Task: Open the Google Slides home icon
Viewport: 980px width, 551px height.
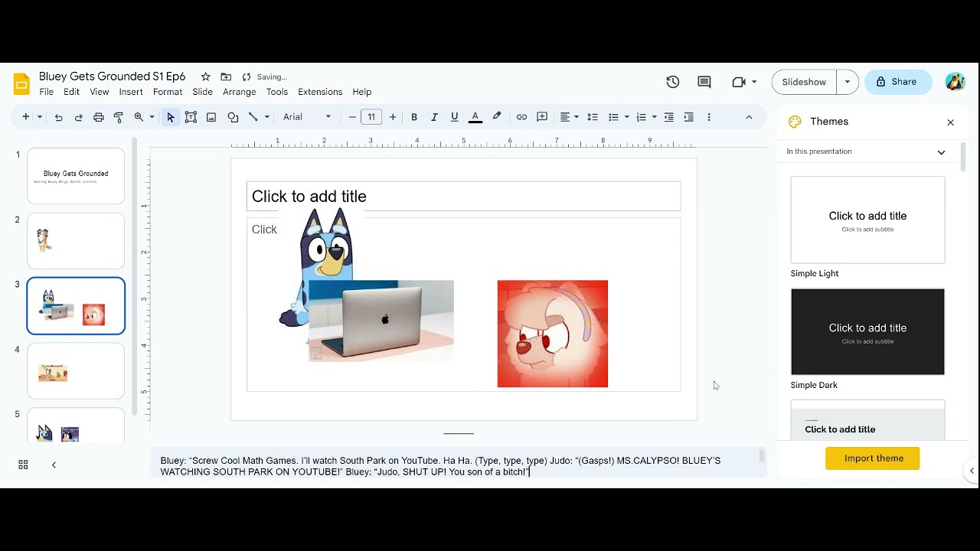Action: coord(21,83)
